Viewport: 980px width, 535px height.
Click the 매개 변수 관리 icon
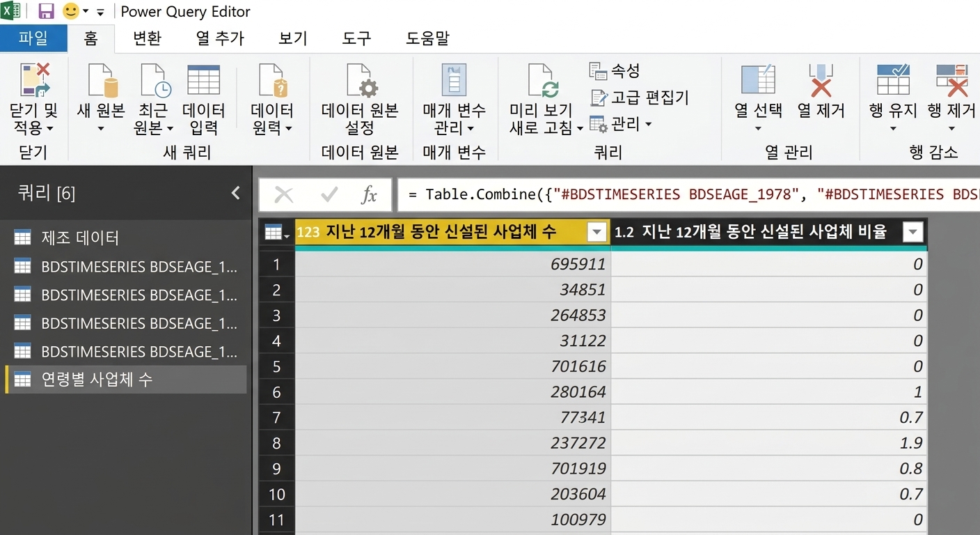click(x=454, y=79)
